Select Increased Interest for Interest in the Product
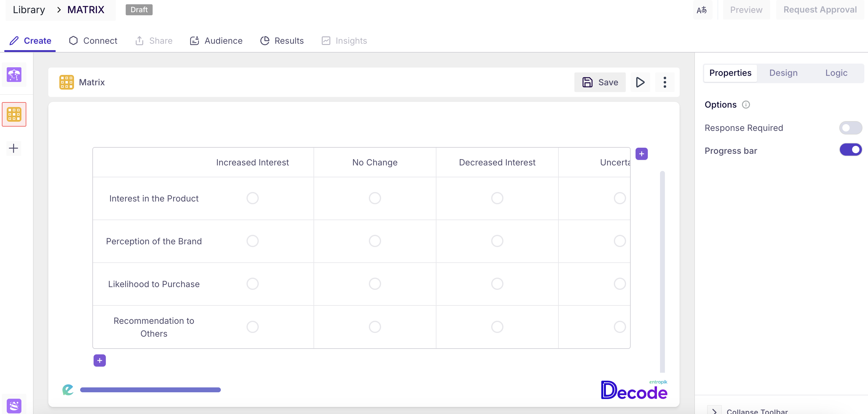The height and width of the screenshot is (414, 868). [252, 198]
